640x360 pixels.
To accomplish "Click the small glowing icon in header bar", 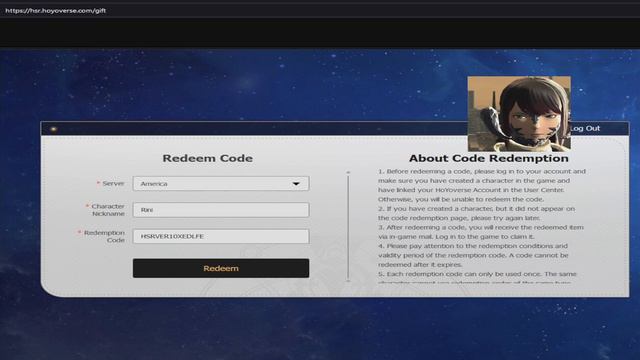I will coord(53,129).
